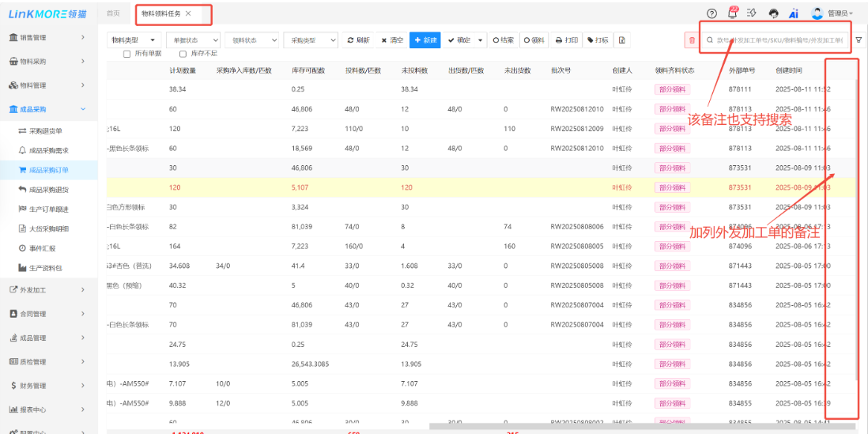
Task: Click the export file icon in toolbar
Action: tap(622, 40)
